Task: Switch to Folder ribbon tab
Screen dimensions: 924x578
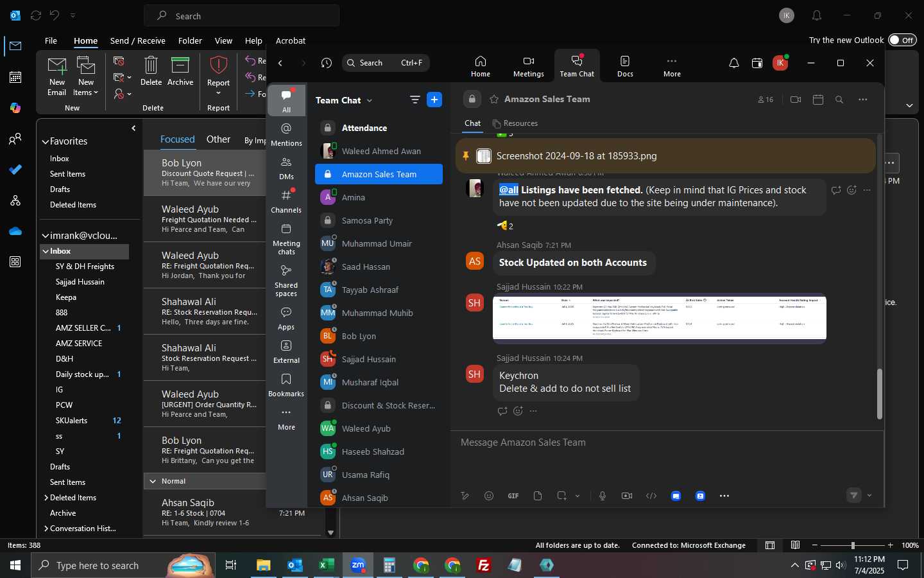Action: (x=190, y=40)
